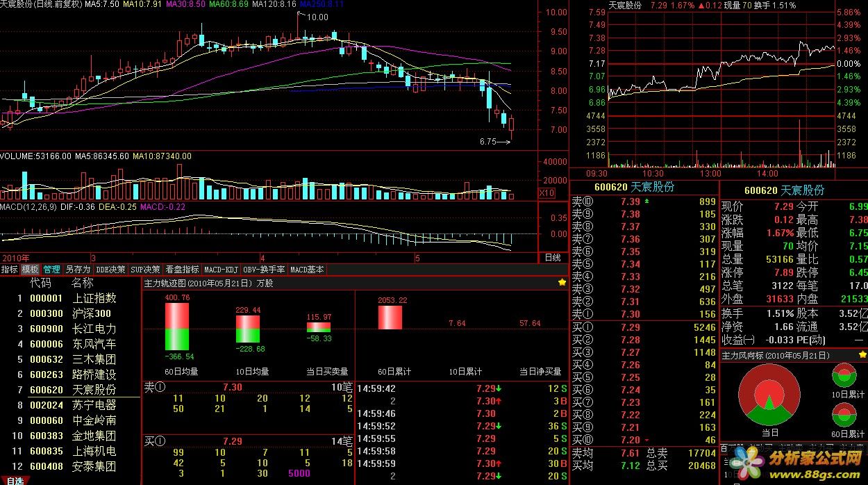Select the MACD基本 template tab

(x=306, y=270)
